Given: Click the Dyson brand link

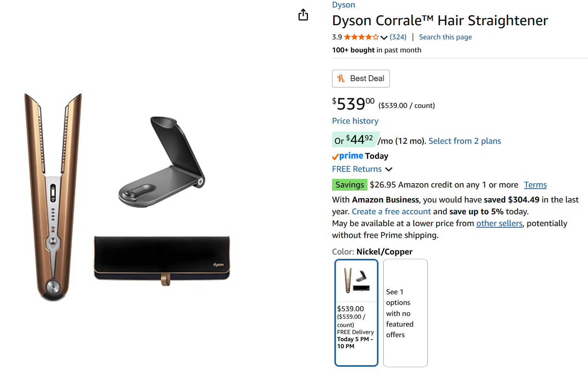Looking at the screenshot, I should tap(343, 5).
